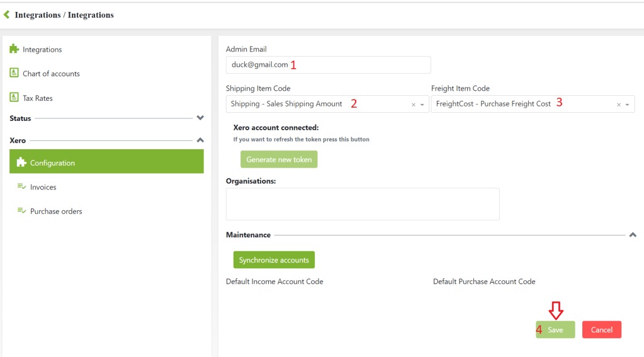This screenshot has height=357, width=644.
Task: Click the Synchronize accounts button
Action: [x=274, y=260]
